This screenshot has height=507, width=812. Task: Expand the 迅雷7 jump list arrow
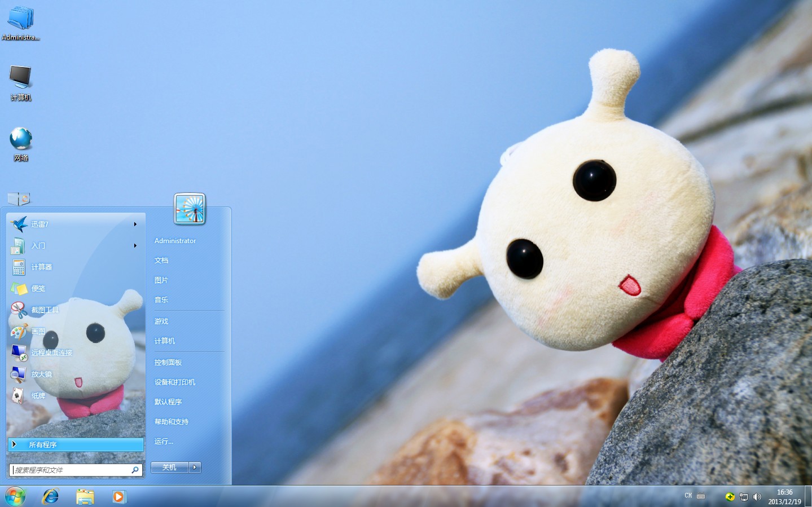coord(135,224)
